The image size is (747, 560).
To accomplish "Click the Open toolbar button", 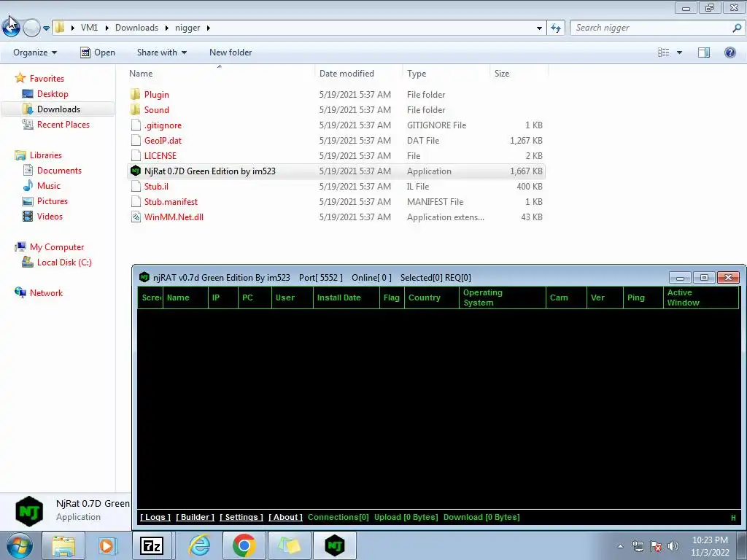I will click(98, 52).
